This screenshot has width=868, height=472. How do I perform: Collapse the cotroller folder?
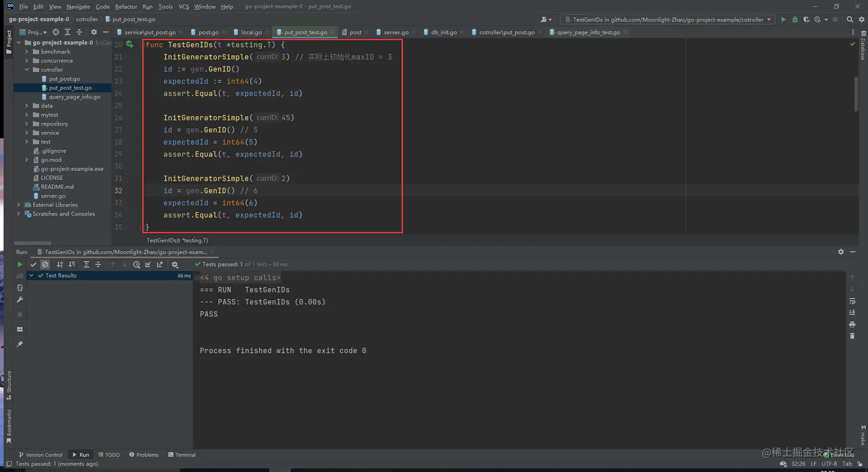click(27, 69)
